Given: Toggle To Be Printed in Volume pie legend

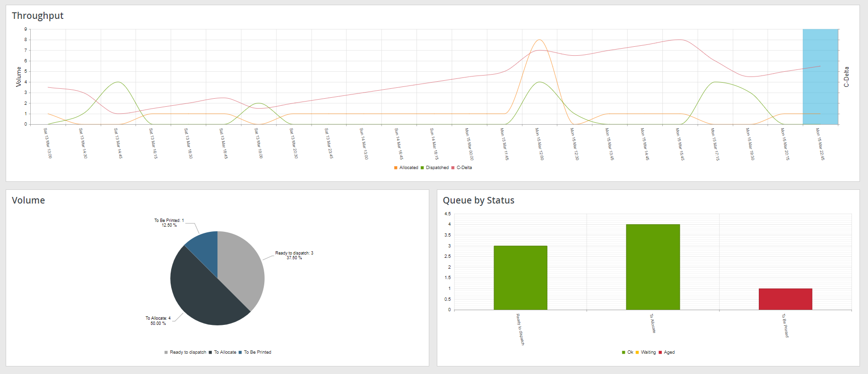Looking at the screenshot, I should [255, 352].
